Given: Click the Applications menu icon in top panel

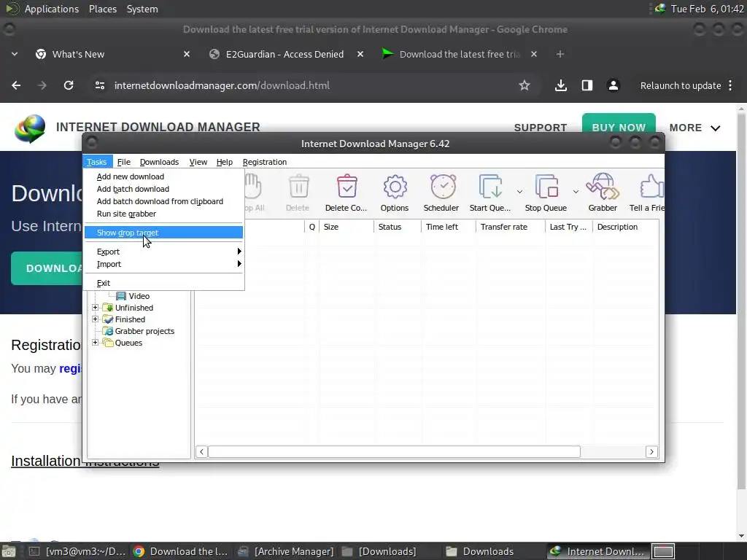Looking at the screenshot, I should tap(12, 9).
